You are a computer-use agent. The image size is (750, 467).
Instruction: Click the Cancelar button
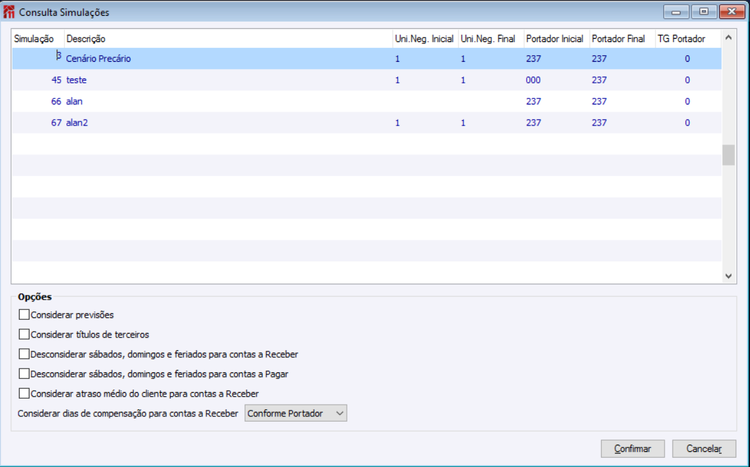[704, 449]
